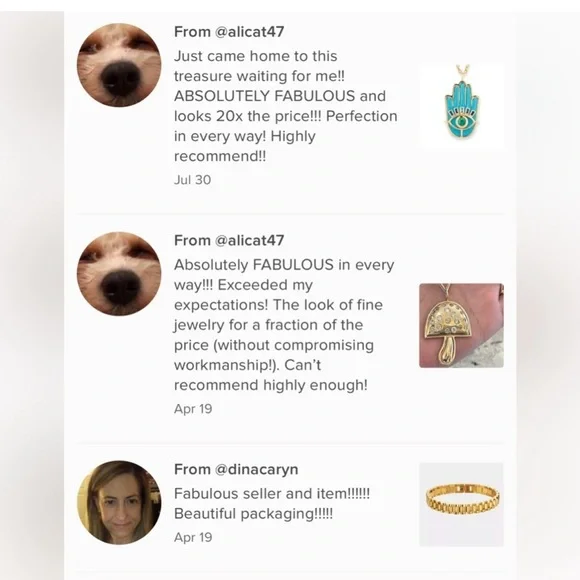Select the 'Just came home to this' review text
Screen dimensions: 580x580
286,106
